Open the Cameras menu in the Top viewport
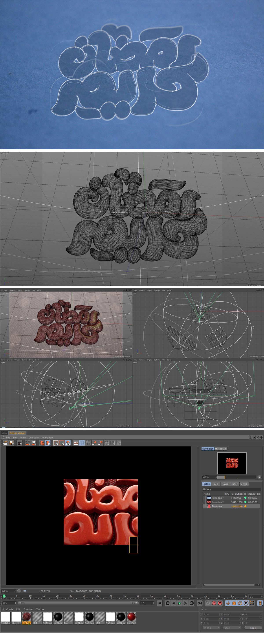The width and height of the screenshot is (264, 644). tap(142, 290)
